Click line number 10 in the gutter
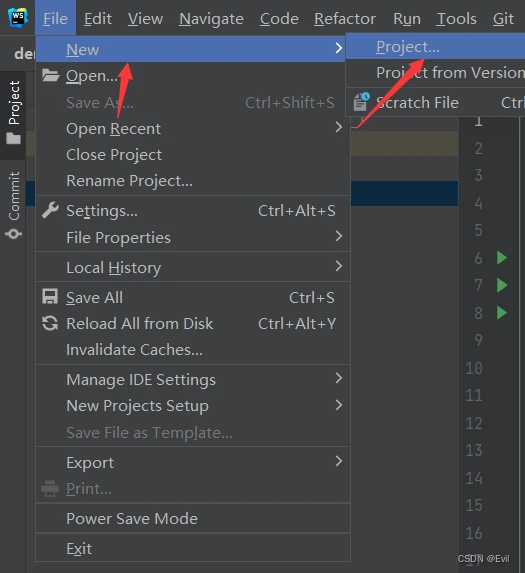Viewport: 525px width, 573px height. point(474,368)
